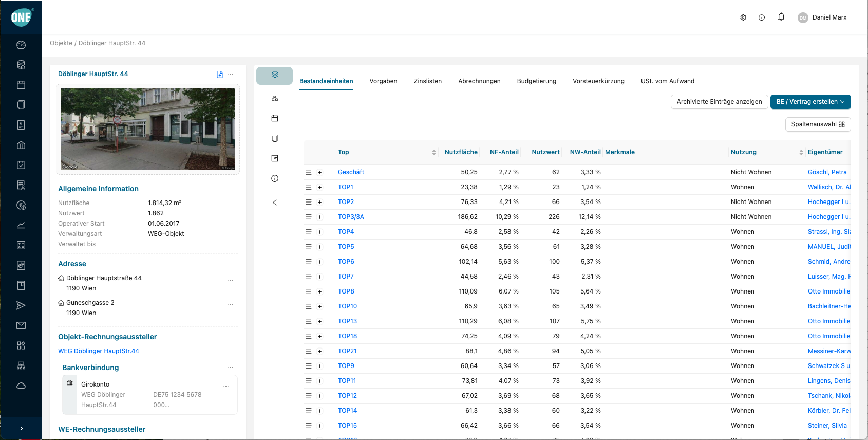
Task: Click the paper plane send icon
Action: (x=21, y=305)
